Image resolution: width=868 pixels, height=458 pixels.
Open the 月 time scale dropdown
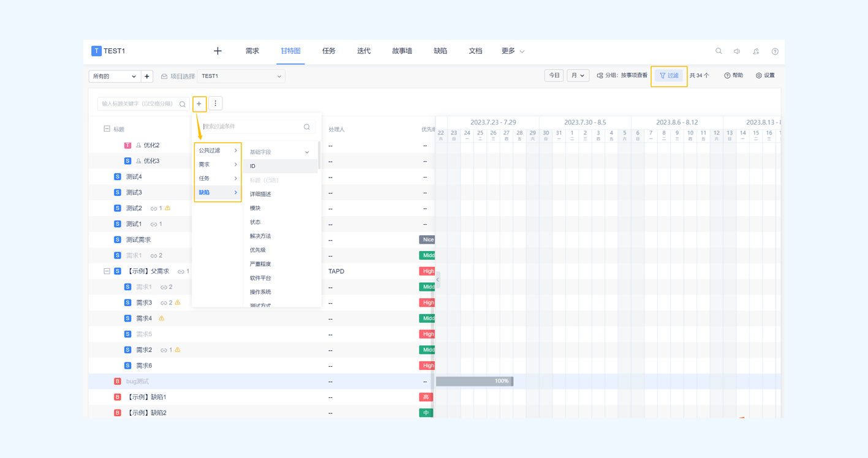pyautogui.click(x=578, y=75)
